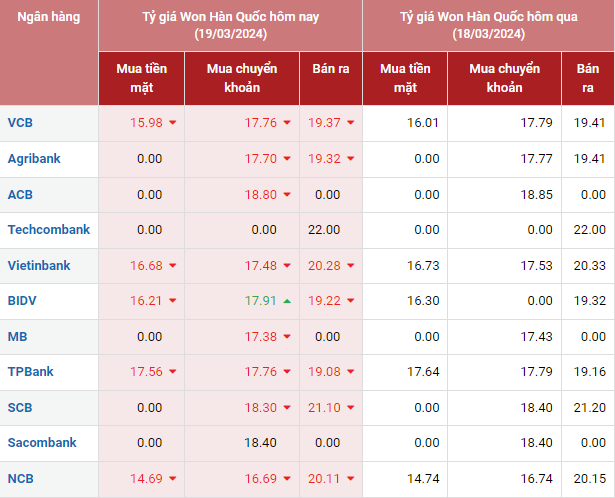Image resolution: width=615 pixels, height=498 pixels.
Task: Click the down arrow beside NCB's 14.69
Action: 172,478
